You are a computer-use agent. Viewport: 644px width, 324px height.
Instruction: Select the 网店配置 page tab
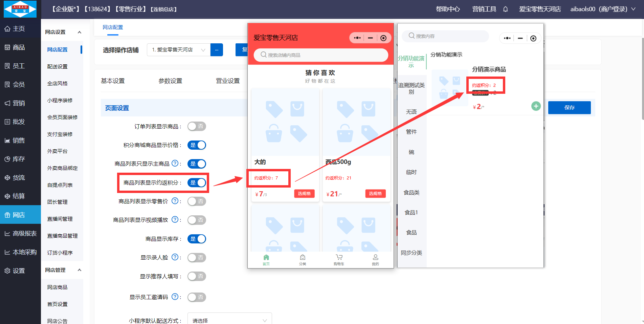[x=113, y=27]
